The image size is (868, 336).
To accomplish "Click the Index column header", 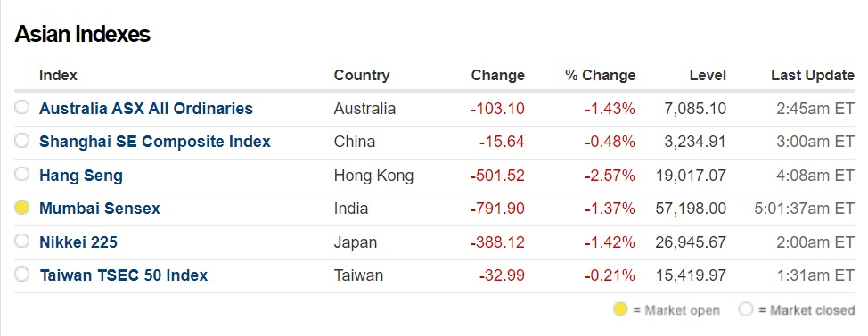I will point(58,75).
